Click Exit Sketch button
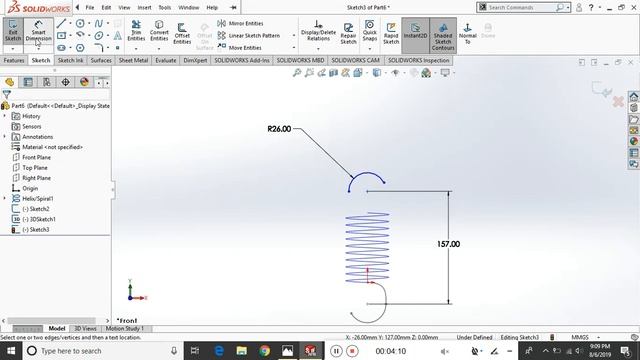This screenshot has height=360, width=640. click(x=13, y=31)
